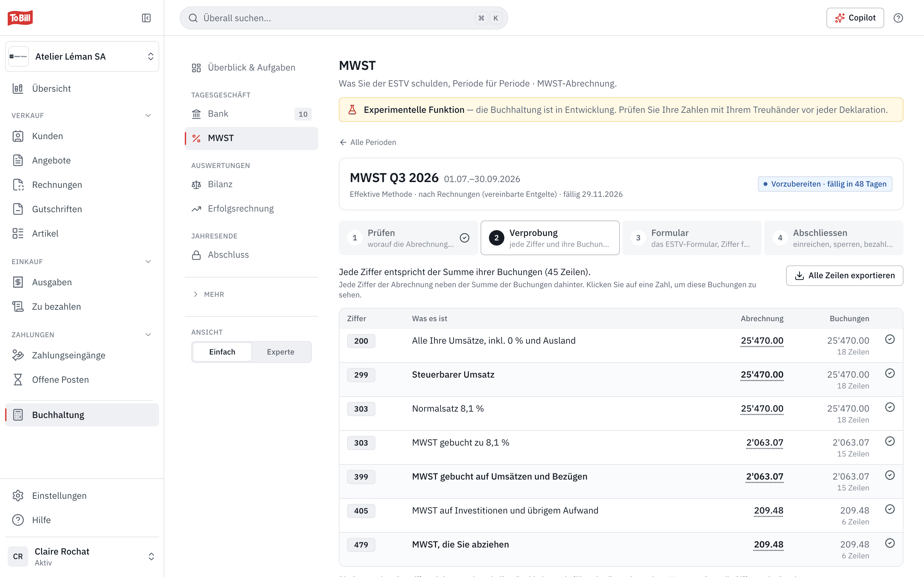The width and height of the screenshot is (924, 577).
Task: Switch view to Experte
Action: 281,352
